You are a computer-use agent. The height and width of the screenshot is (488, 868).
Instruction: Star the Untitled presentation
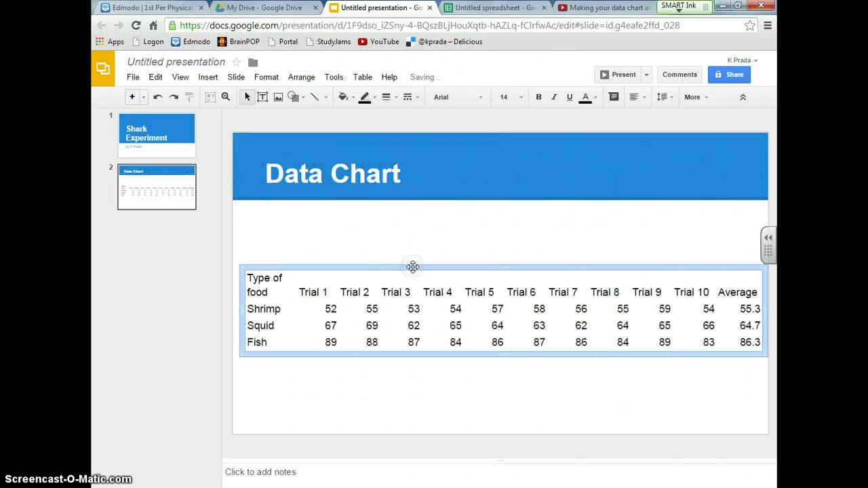coord(237,62)
